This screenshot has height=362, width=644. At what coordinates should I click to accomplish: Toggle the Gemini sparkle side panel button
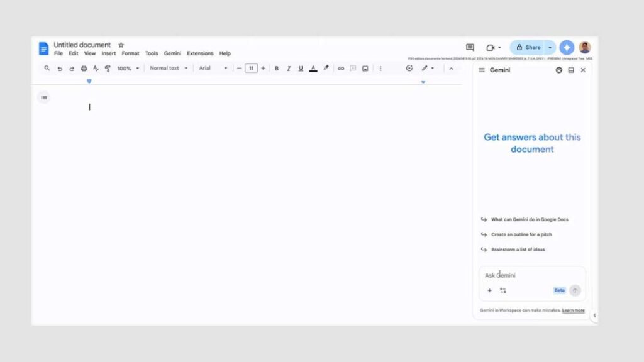click(567, 48)
